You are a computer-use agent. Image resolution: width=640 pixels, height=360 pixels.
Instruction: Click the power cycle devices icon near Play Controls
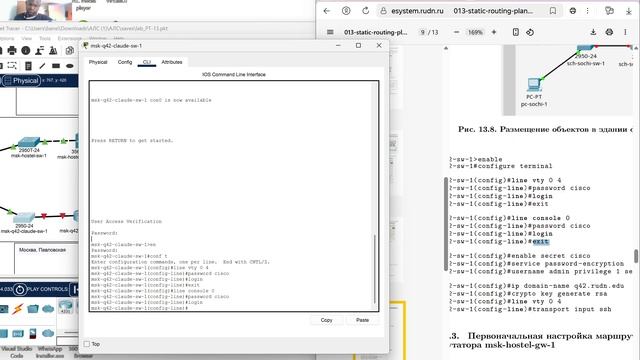(19, 289)
